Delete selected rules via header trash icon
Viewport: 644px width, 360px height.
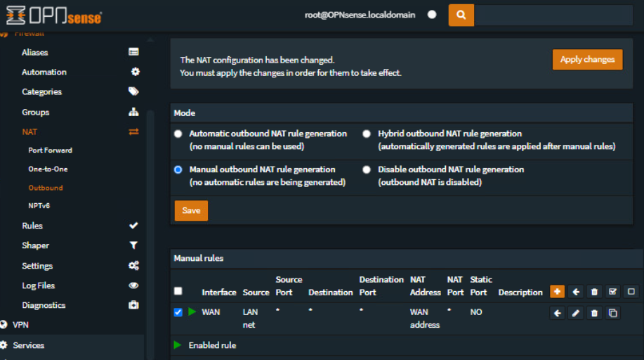tap(594, 292)
